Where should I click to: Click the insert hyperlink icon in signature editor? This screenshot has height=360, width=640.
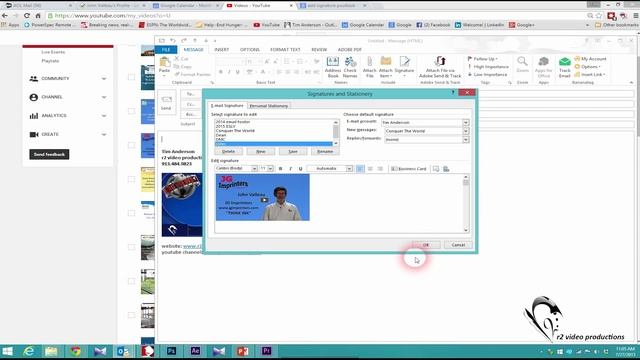pos(446,169)
